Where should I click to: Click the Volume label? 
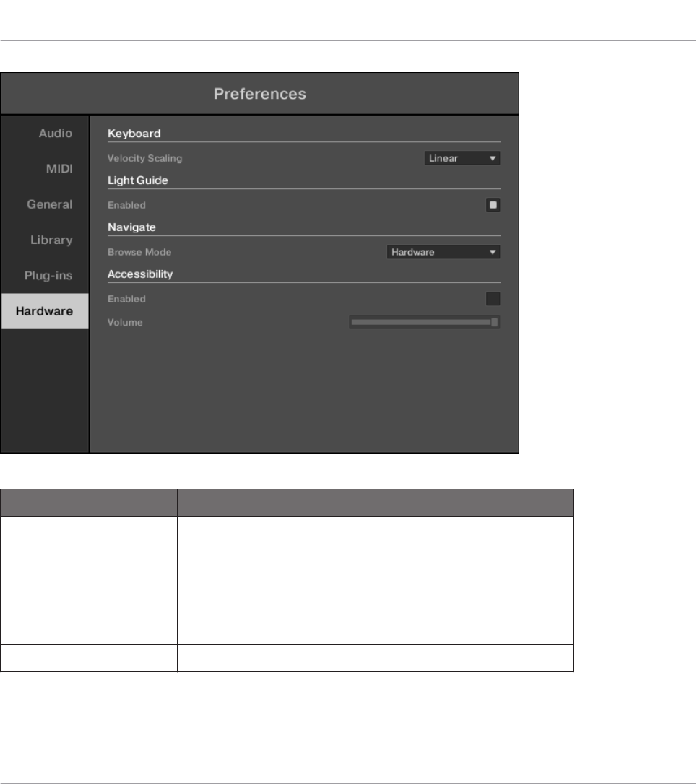click(125, 323)
